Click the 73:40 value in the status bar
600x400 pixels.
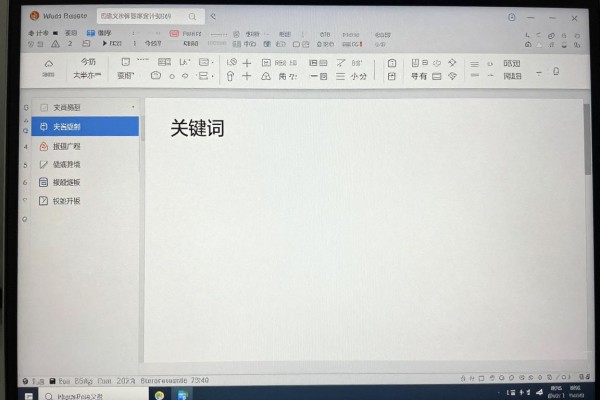pyautogui.click(x=200, y=380)
